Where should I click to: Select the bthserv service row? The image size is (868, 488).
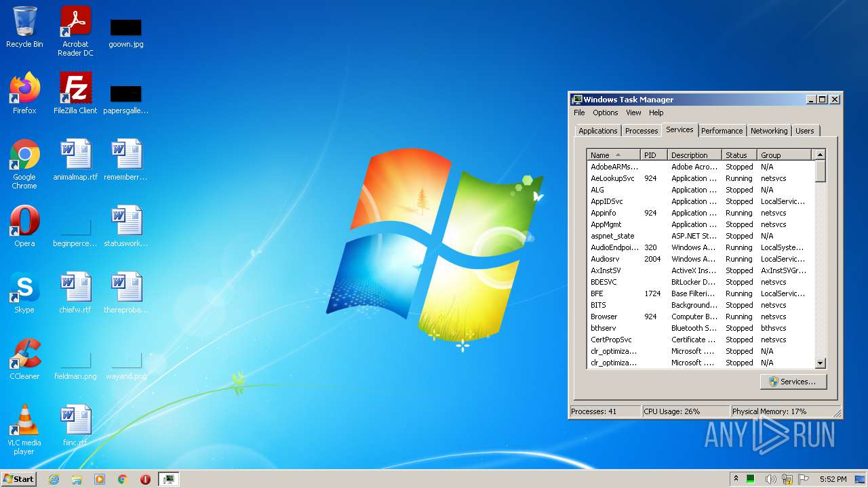coord(701,328)
